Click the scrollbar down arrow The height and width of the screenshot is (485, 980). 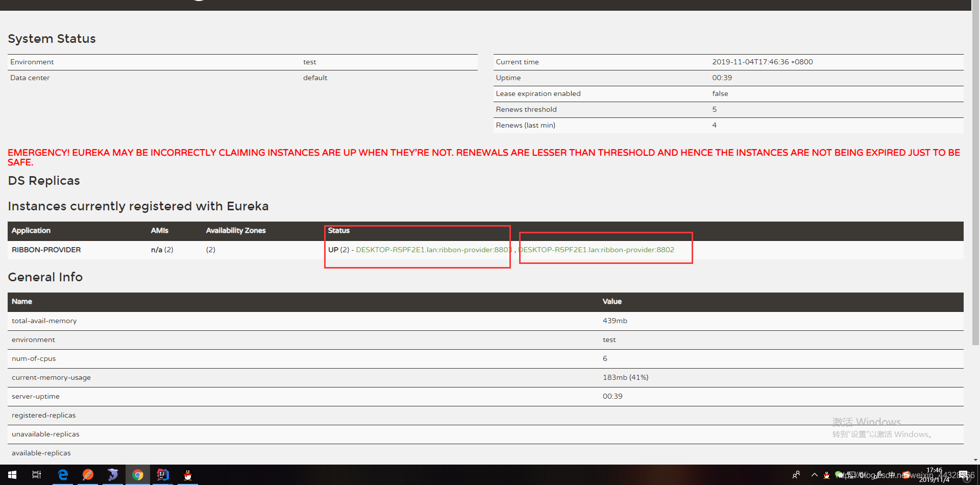(975, 460)
